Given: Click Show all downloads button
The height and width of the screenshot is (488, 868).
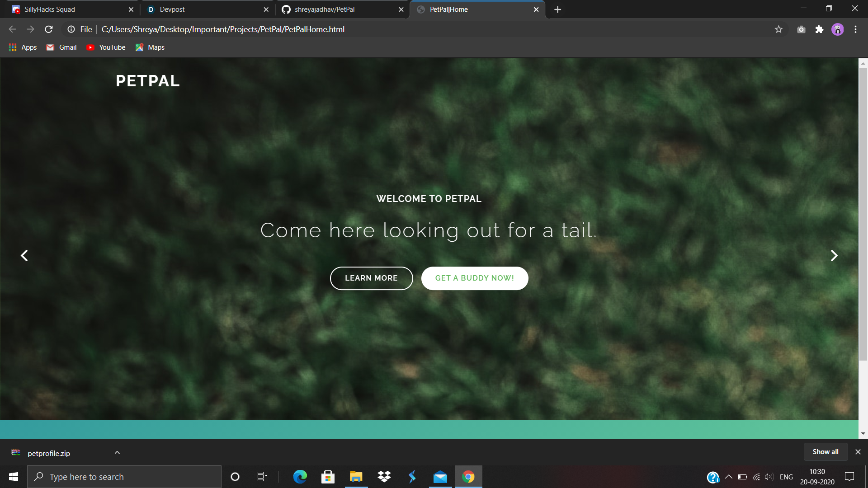Looking at the screenshot, I should click(825, 452).
